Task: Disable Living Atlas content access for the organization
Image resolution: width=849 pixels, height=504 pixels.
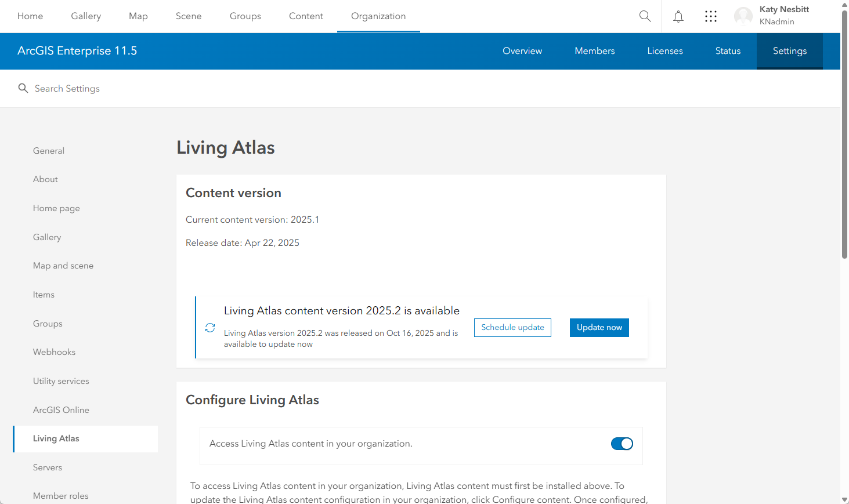Action: click(x=622, y=444)
